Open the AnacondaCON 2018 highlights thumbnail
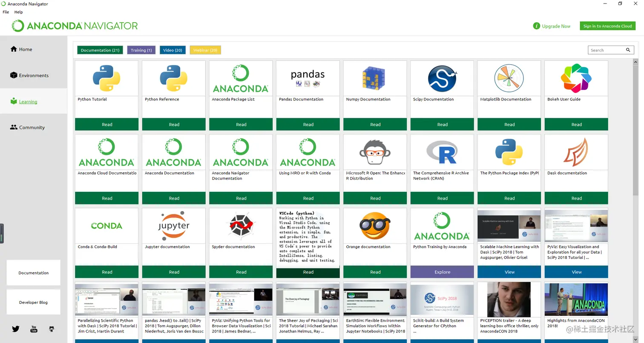 576,300
